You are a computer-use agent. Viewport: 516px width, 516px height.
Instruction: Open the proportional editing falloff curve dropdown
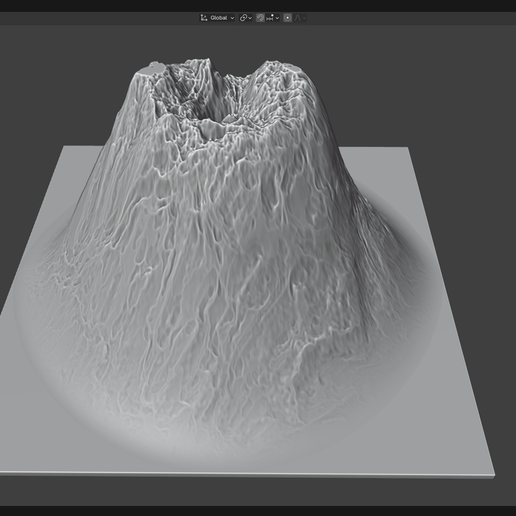(300, 18)
